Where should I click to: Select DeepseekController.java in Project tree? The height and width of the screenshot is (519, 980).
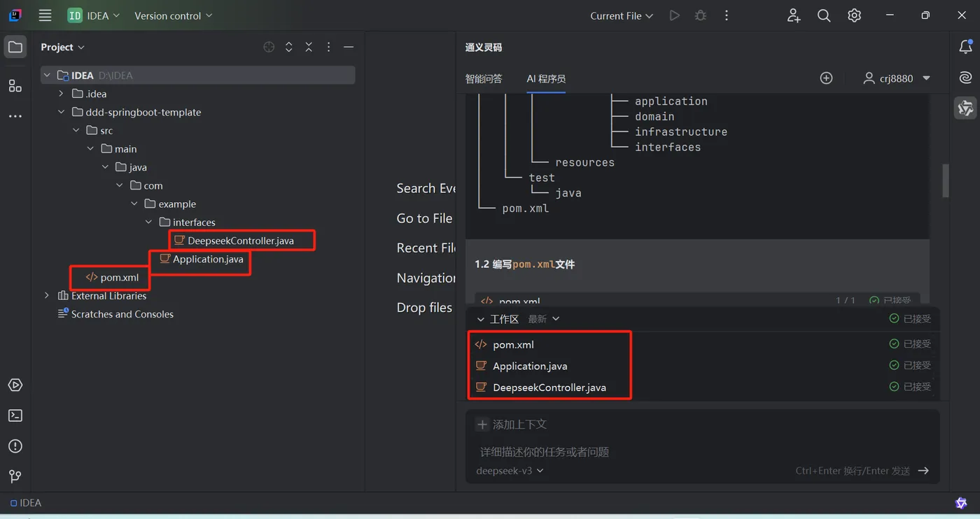coord(241,241)
